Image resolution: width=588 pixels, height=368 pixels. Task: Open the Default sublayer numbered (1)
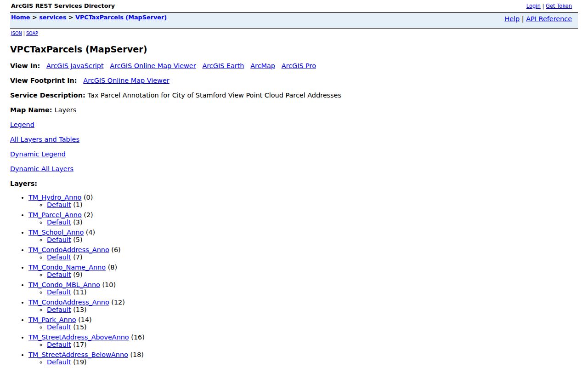coord(59,205)
